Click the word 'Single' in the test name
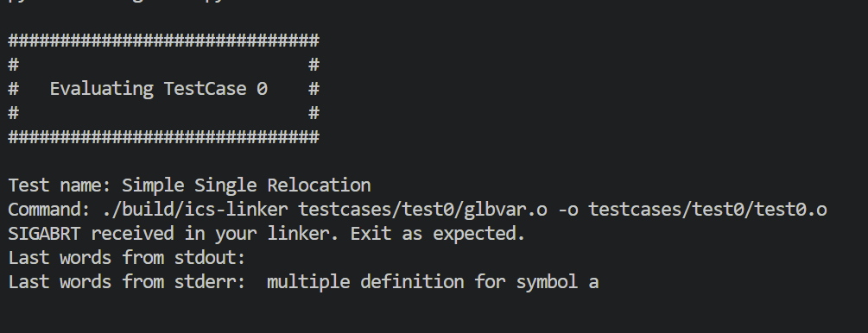The width and height of the screenshot is (868, 333). [x=226, y=185]
